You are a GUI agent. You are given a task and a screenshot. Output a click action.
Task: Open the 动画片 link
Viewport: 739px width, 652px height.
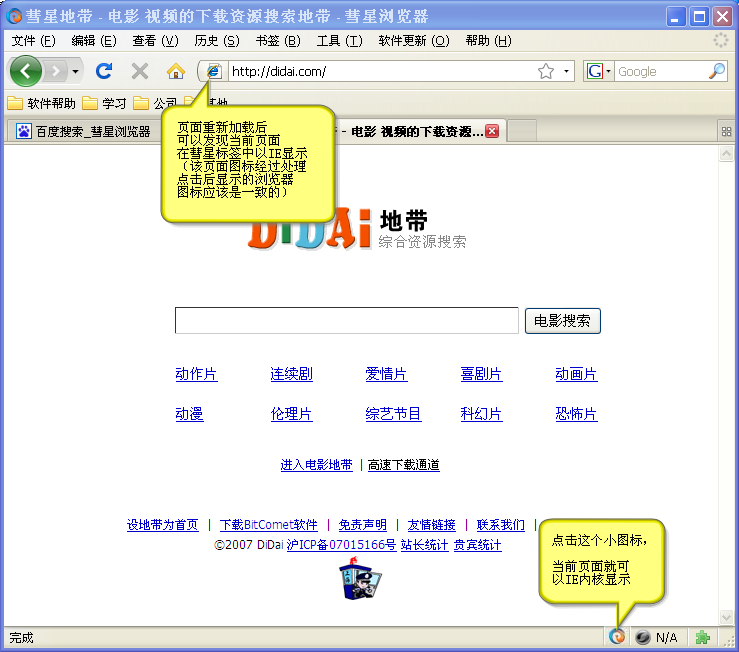coord(576,374)
